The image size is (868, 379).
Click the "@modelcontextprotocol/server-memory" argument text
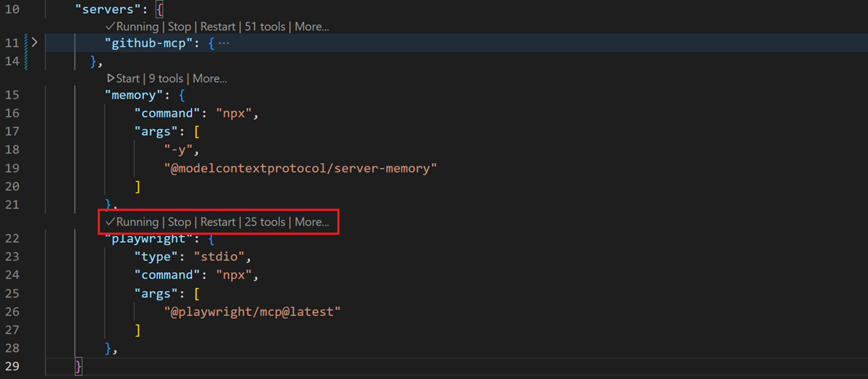(300, 169)
